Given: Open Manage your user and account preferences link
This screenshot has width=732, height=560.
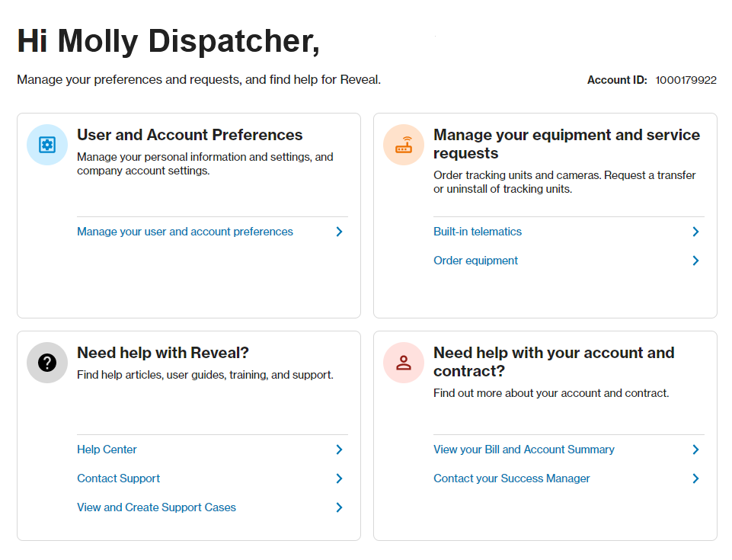Looking at the screenshot, I should click(x=185, y=232).
